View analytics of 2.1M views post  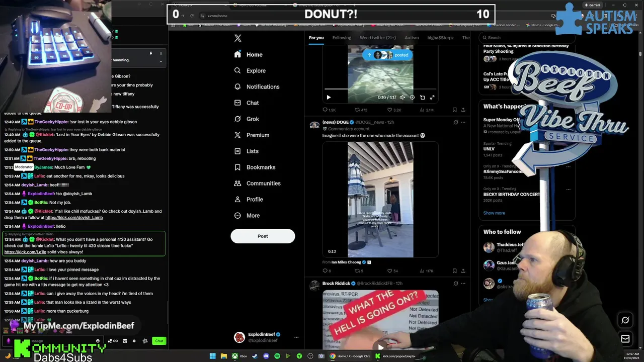pos(427,110)
